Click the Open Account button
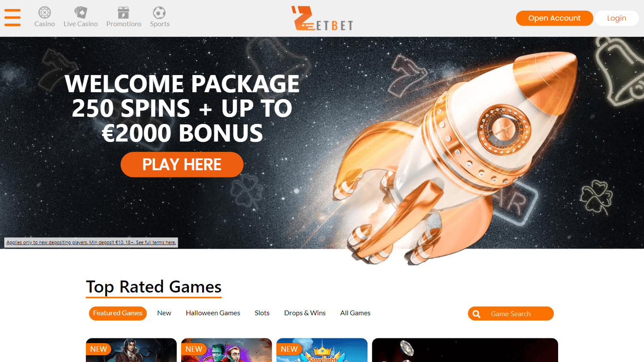This screenshot has width=644, height=362. [x=554, y=18]
